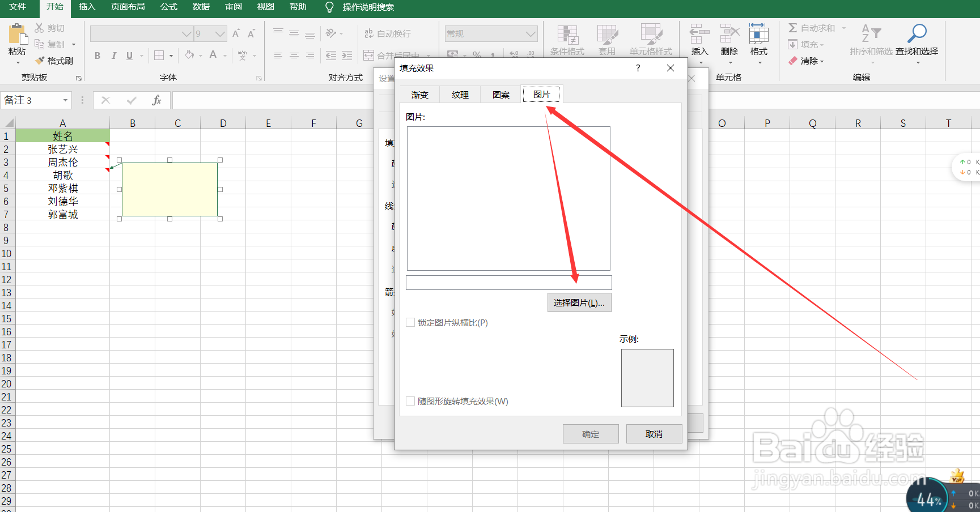Click the Tell me search (操作说明搜索) box
The height and width of the screenshot is (512, 980).
coord(368,7)
